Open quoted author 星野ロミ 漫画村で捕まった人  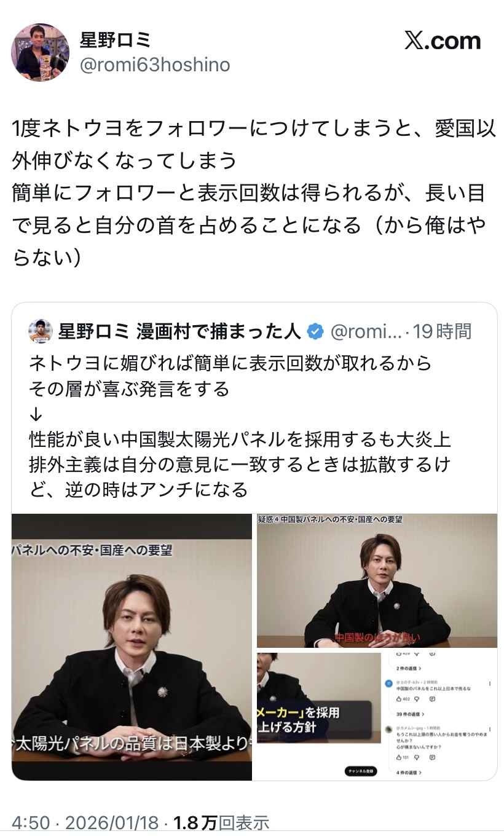(x=179, y=332)
